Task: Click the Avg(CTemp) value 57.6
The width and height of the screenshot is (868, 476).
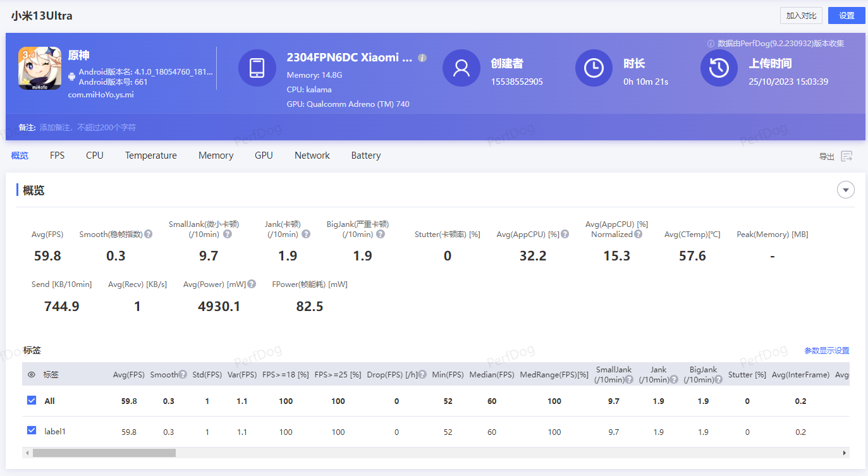Action: pyautogui.click(x=692, y=256)
